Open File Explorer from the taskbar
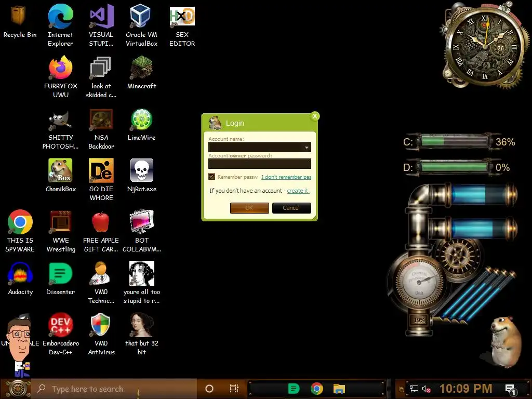 coord(339,389)
